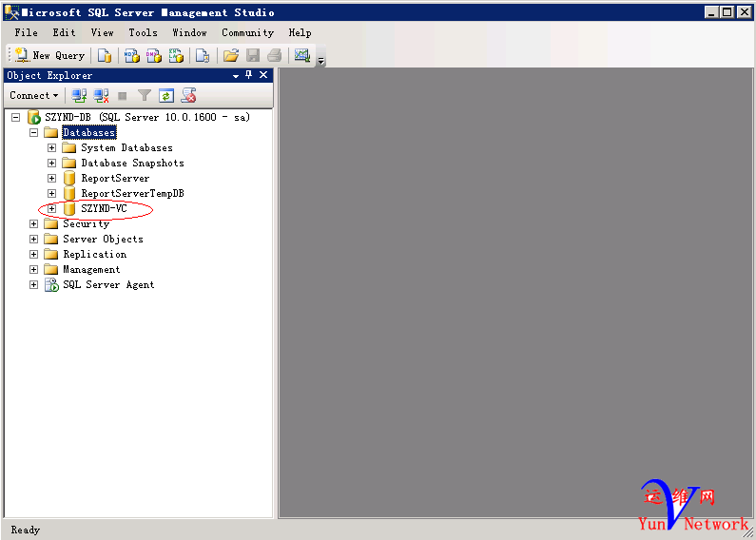Open the Window menu
Screen dimensions: 756x540
tap(189, 32)
